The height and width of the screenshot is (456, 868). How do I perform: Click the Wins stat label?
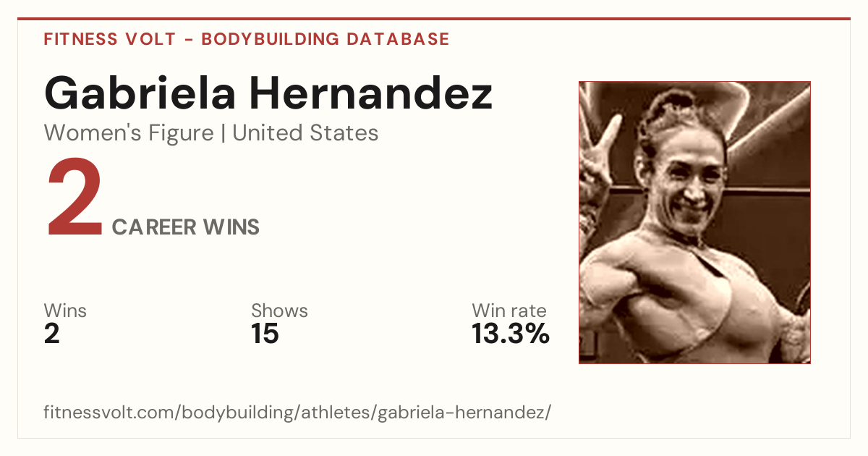pos(65,311)
